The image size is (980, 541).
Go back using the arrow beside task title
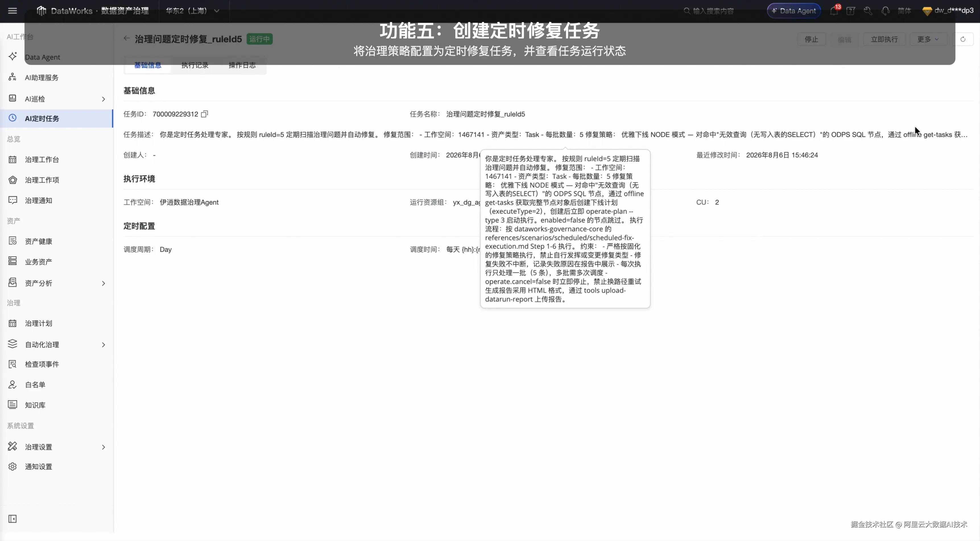coord(127,38)
